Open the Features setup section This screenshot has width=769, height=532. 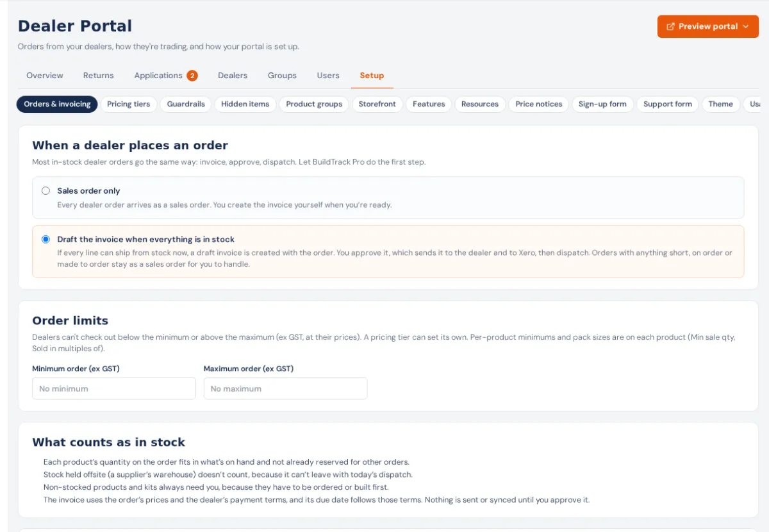(x=429, y=104)
